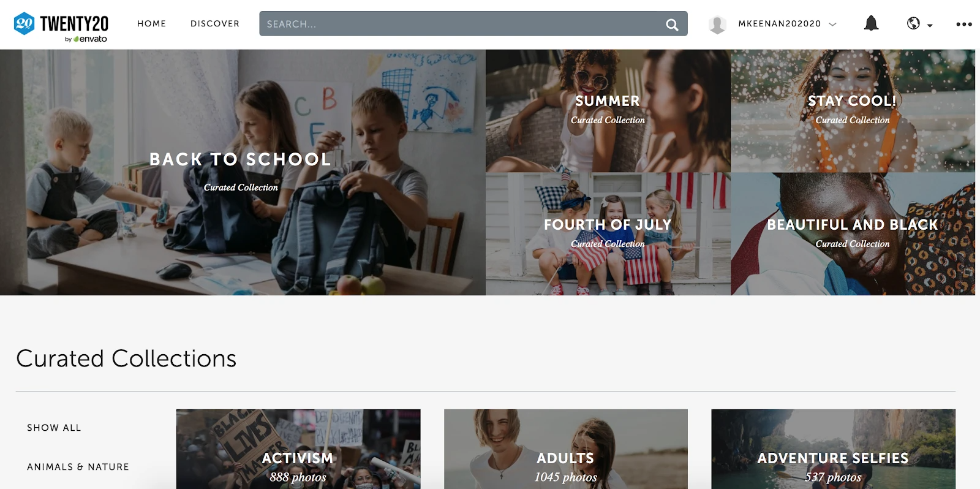Click the search magnifier icon
Image resolution: width=980 pixels, height=489 pixels.
(672, 25)
